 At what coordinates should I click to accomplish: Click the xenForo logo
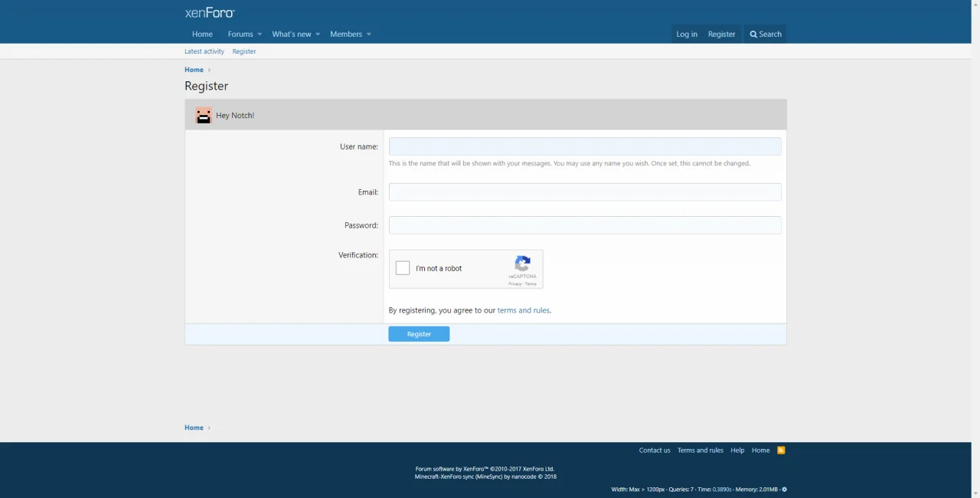click(x=210, y=12)
